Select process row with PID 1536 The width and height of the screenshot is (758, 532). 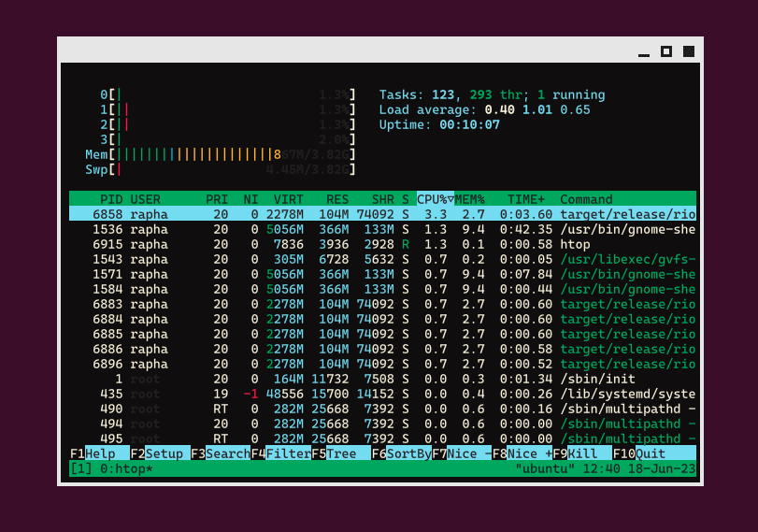coord(382,229)
